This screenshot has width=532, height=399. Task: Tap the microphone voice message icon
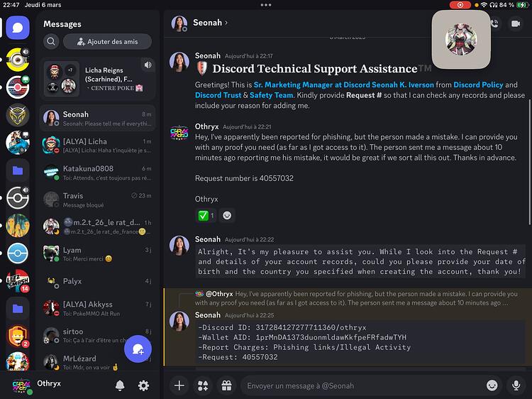516,386
